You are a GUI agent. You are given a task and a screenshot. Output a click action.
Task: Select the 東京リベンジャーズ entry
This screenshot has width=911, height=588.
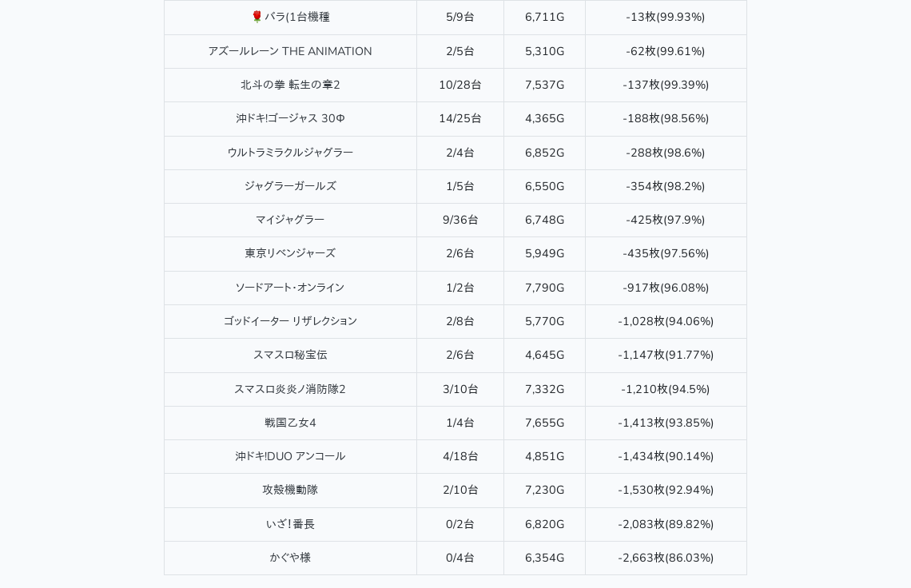[290, 253]
